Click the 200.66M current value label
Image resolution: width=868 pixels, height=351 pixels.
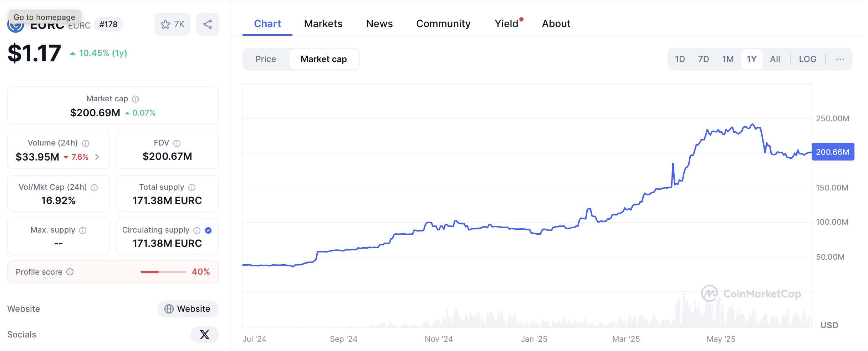832,152
